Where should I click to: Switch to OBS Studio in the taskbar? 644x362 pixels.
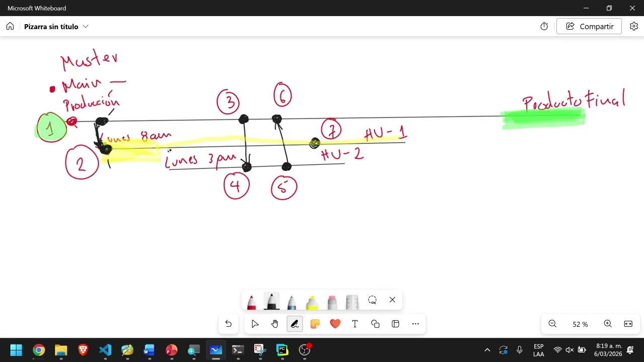point(304,350)
